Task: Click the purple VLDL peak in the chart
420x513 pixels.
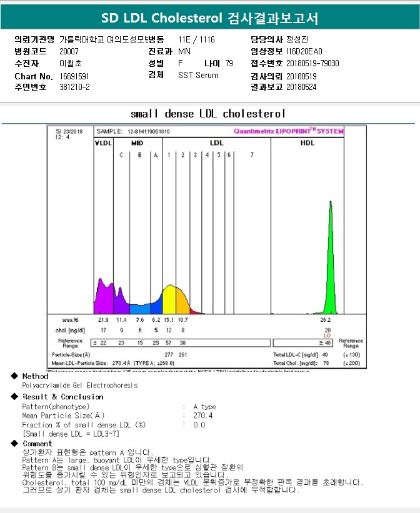Action: pos(103,299)
